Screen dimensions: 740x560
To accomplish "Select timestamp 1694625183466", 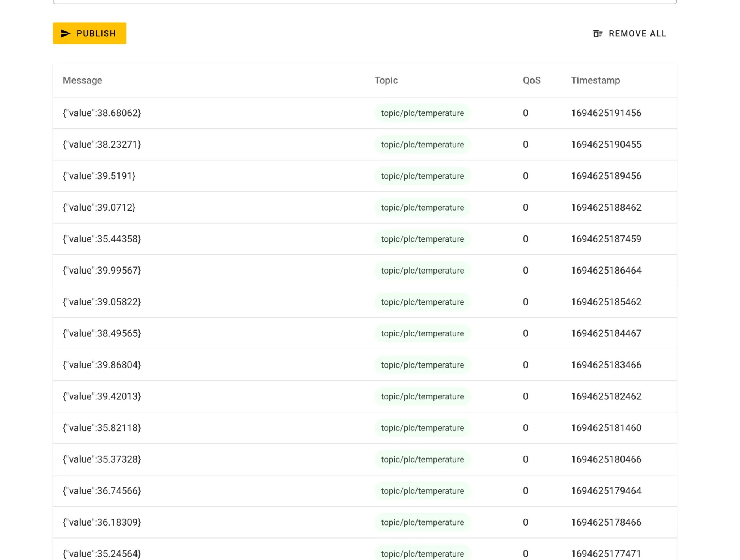I will click(x=606, y=365).
